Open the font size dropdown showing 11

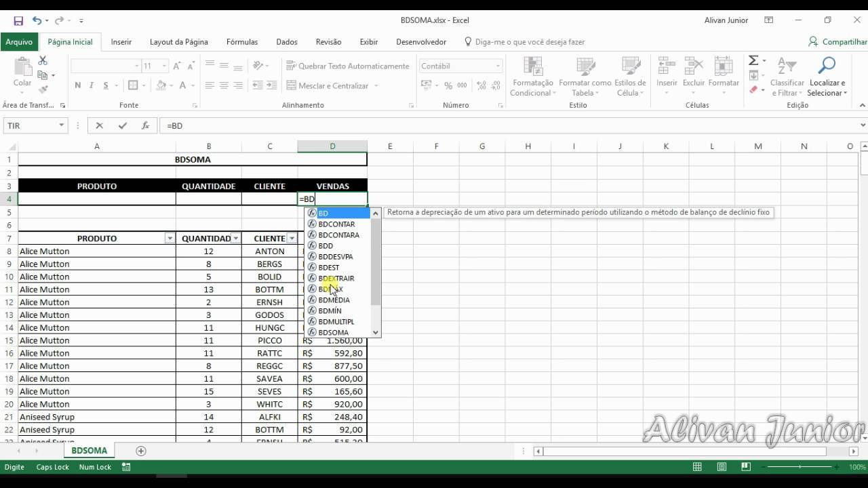point(164,66)
